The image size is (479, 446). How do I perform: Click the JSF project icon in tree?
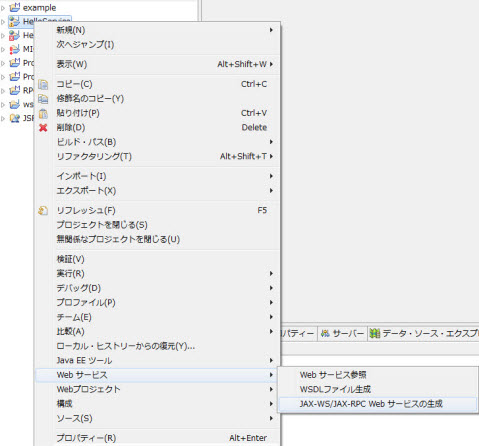tap(15, 118)
